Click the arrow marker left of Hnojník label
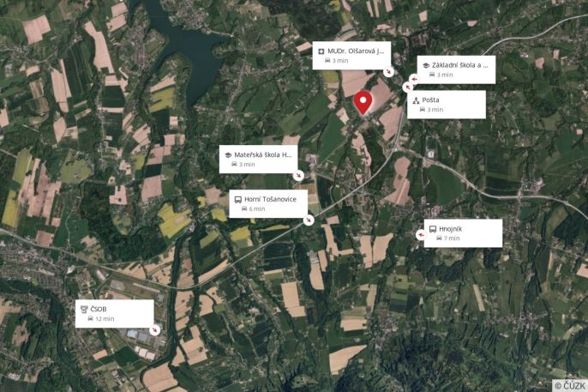Viewport: 588px width, 392px height. pyautogui.click(x=421, y=235)
